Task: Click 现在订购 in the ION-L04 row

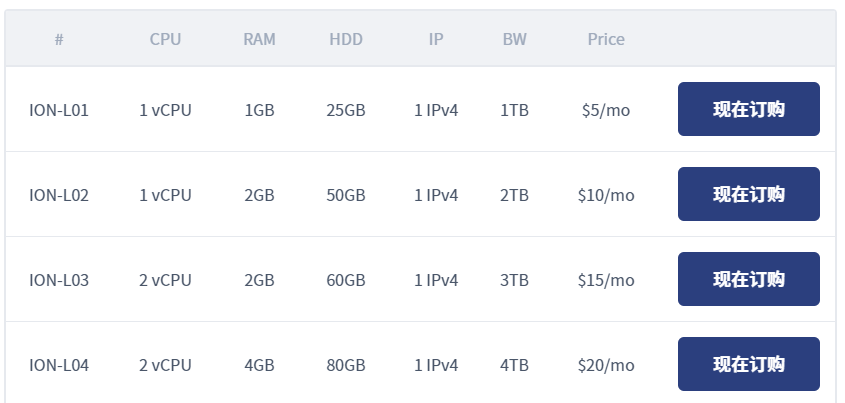Action: pos(748,364)
